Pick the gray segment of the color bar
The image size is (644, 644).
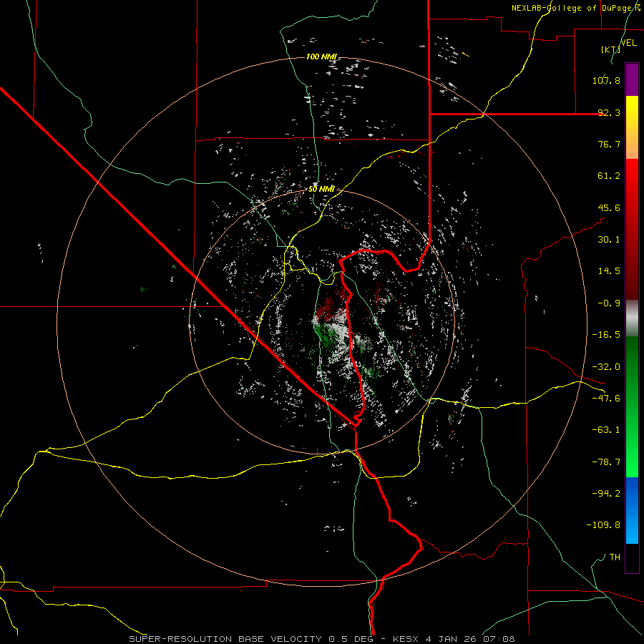click(632, 318)
